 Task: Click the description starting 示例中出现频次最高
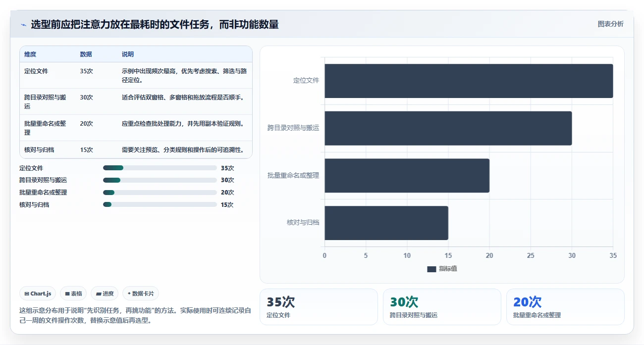[184, 75]
